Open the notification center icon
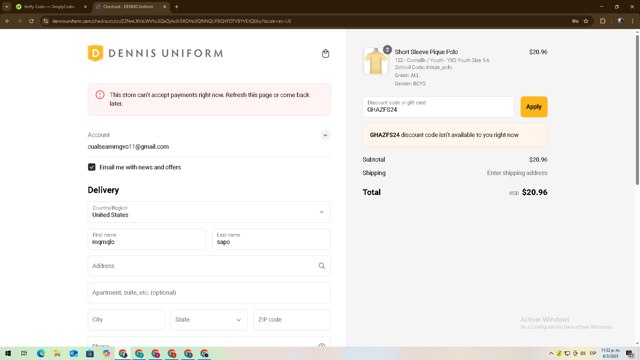The width and height of the screenshot is (640, 360). [630, 353]
